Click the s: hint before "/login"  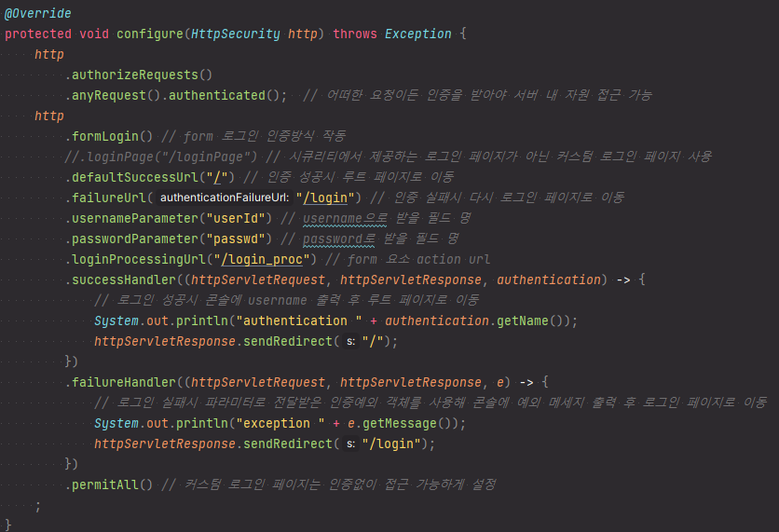(x=350, y=443)
